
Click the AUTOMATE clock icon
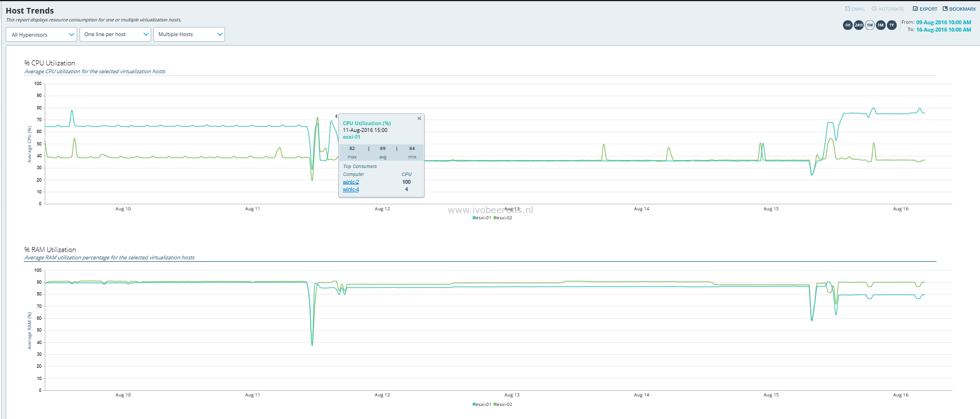874,9
